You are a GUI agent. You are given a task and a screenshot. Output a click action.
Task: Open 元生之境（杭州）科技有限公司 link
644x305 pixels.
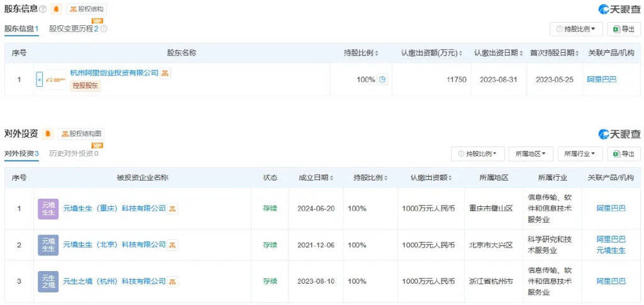(x=114, y=281)
